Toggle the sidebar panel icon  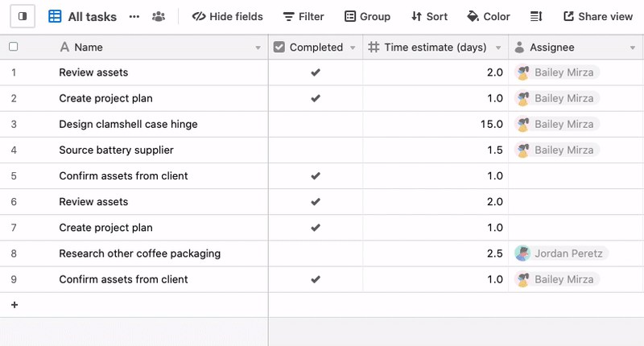tap(23, 16)
